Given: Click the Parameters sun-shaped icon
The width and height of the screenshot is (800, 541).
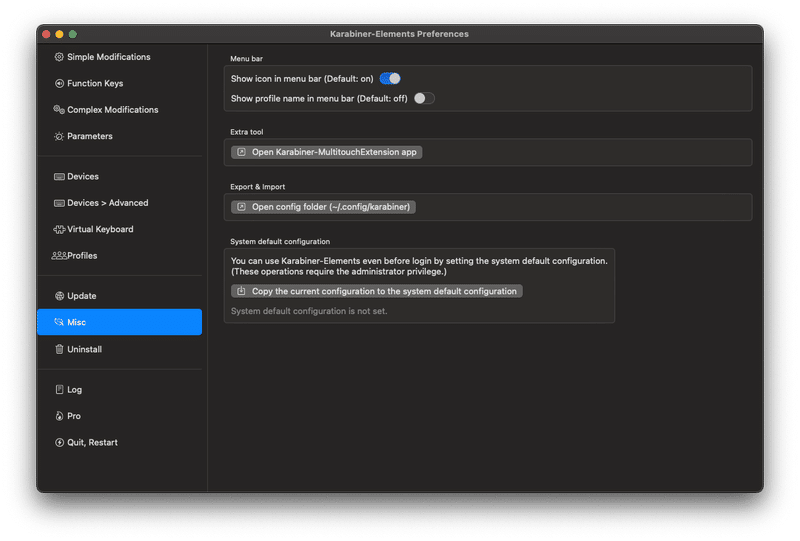Looking at the screenshot, I should click(x=59, y=136).
